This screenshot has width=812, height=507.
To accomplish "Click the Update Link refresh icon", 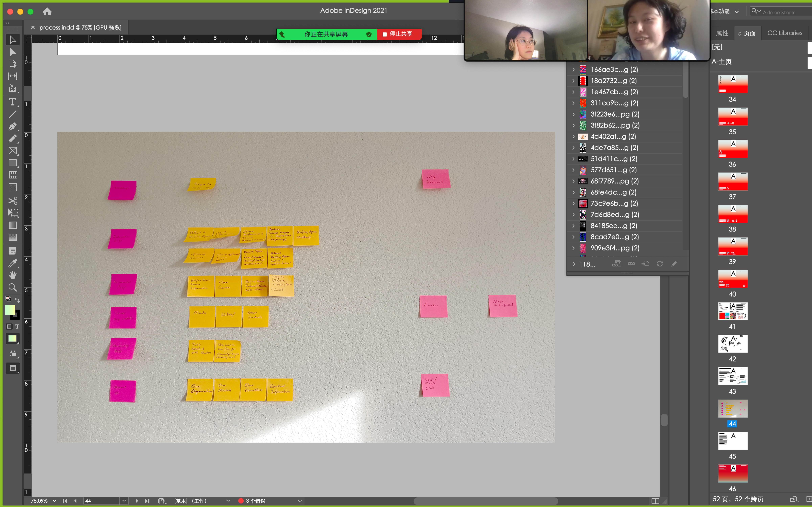I will click(660, 264).
